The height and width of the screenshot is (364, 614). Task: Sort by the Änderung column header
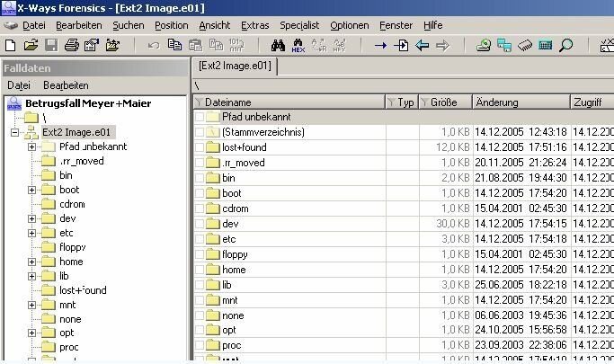tap(521, 102)
